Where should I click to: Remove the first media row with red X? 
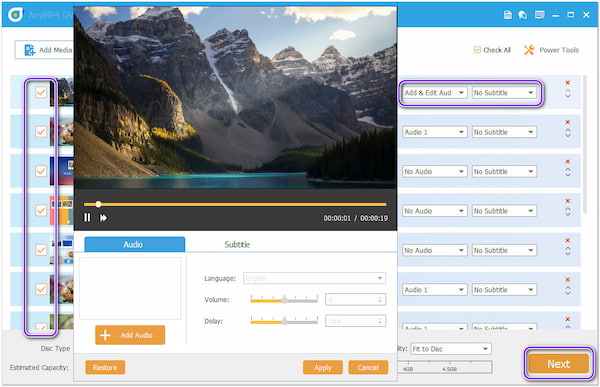point(568,83)
